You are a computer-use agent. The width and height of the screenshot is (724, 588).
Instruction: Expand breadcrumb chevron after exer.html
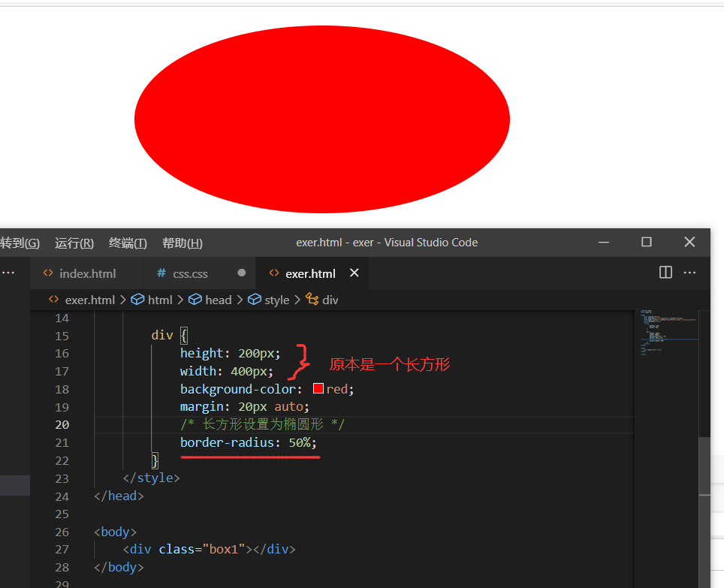point(123,300)
